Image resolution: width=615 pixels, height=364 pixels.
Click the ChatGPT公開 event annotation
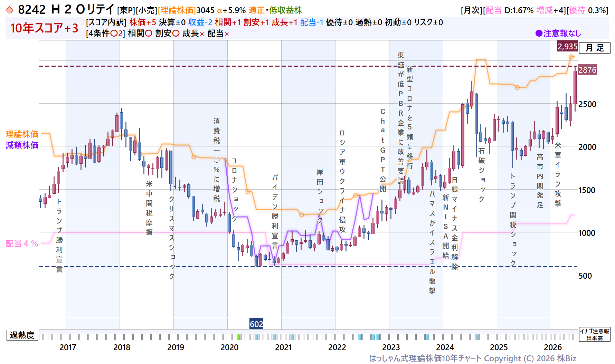(383, 150)
